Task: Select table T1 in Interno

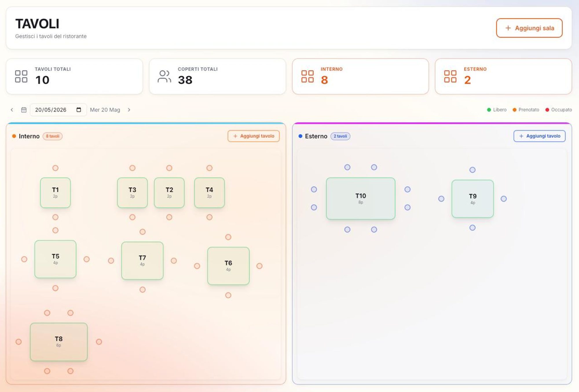Action: [x=55, y=193]
